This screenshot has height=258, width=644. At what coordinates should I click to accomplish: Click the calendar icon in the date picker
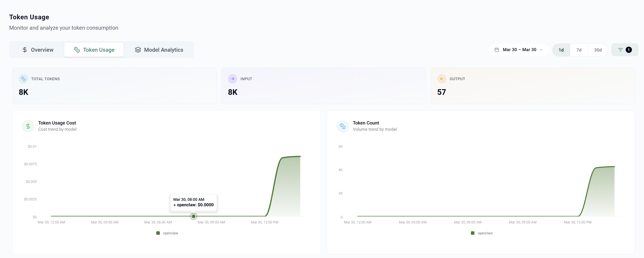pyautogui.click(x=496, y=50)
